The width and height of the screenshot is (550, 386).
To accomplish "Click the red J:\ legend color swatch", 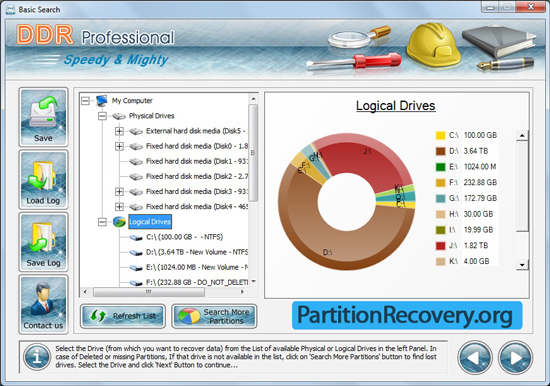I will tap(440, 246).
